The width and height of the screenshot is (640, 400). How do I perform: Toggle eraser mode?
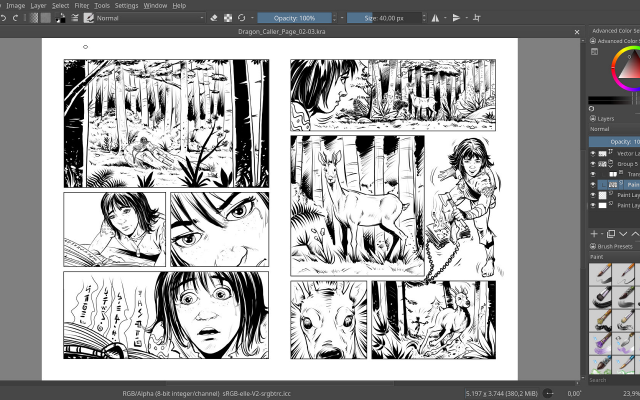click(213, 18)
